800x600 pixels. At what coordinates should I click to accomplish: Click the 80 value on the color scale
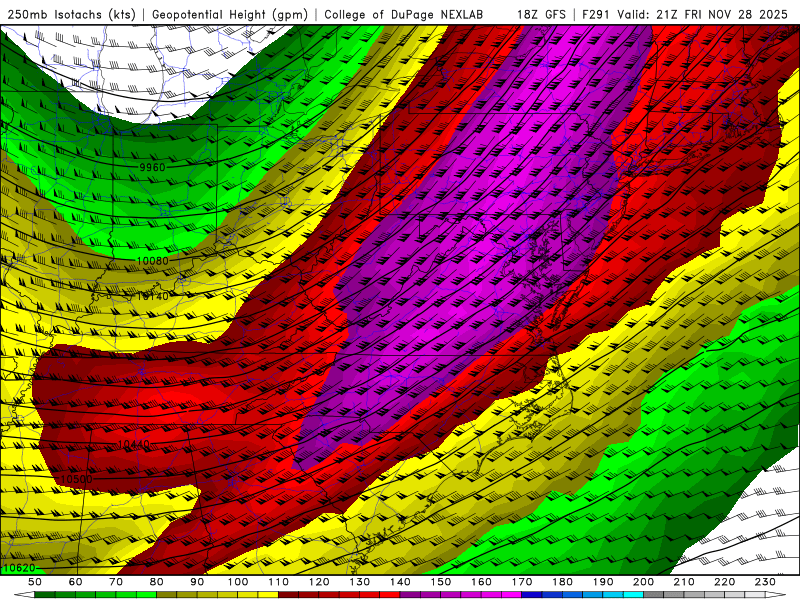(x=157, y=582)
